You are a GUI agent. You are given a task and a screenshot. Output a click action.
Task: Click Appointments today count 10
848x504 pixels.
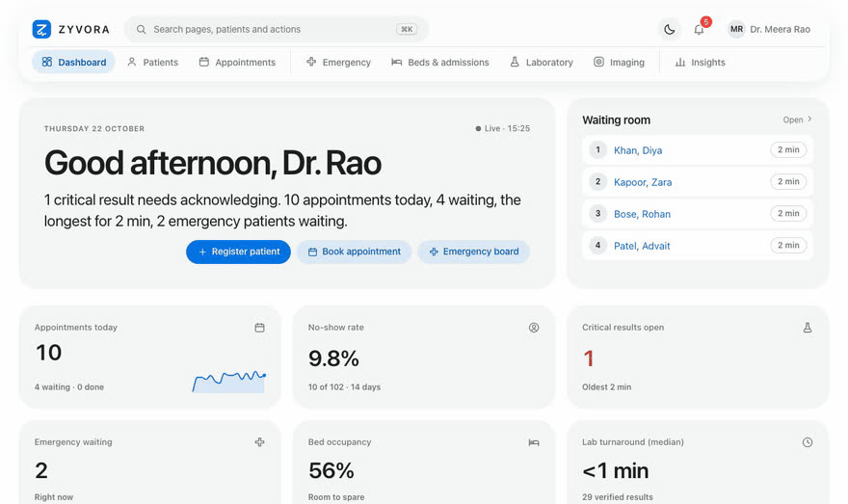[x=49, y=353]
